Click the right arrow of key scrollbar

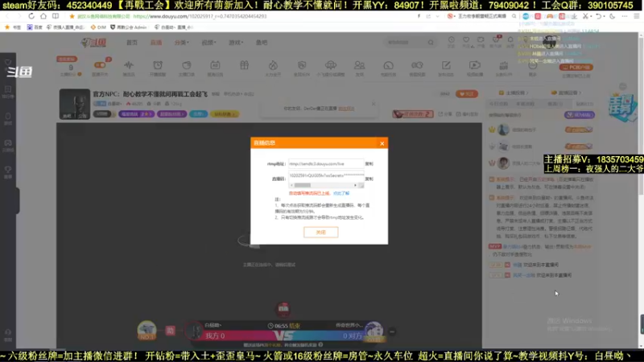[355, 186]
